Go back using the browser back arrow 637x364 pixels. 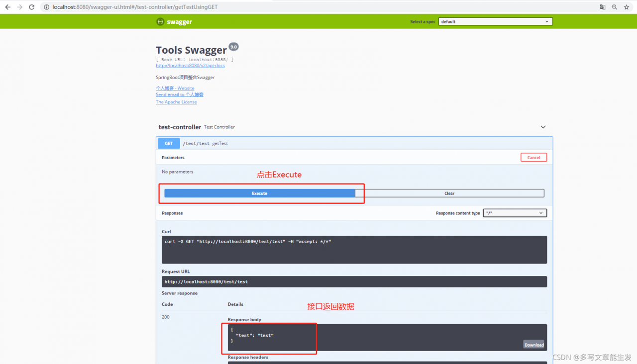[x=7, y=7]
